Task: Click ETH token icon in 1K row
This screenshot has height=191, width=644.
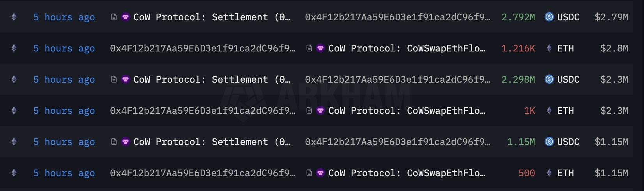Action: coord(549,110)
